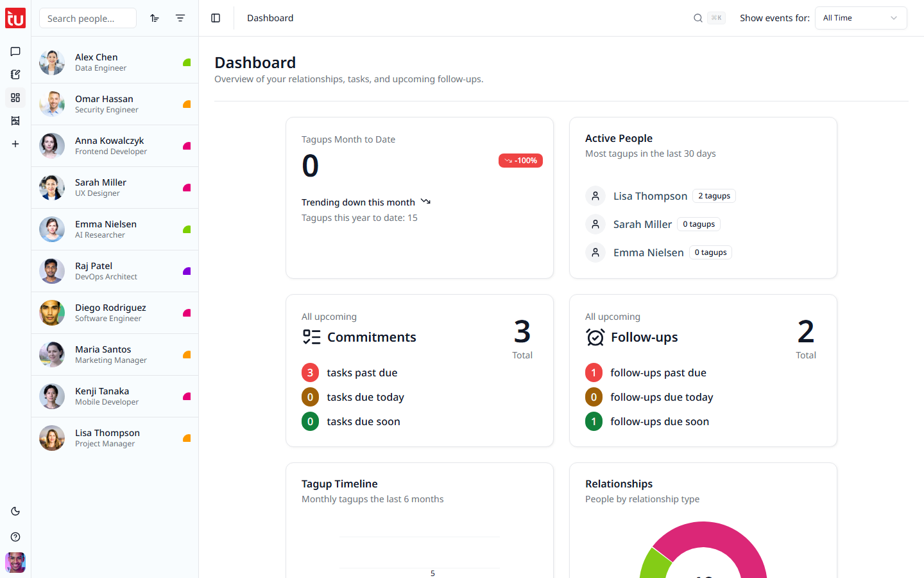Viewport: 924px width, 578px height.
Task: Click the plus add icon in sidebar
Action: (15, 144)
